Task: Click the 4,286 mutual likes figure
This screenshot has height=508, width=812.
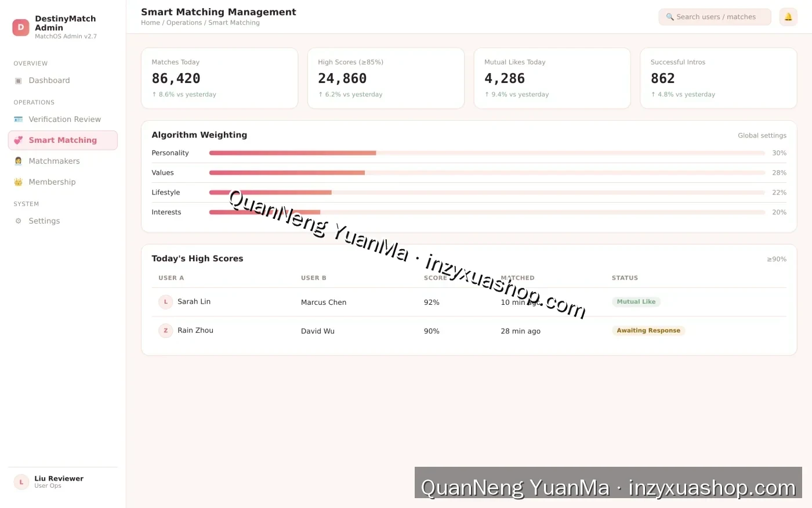Action: coord(505,78)
